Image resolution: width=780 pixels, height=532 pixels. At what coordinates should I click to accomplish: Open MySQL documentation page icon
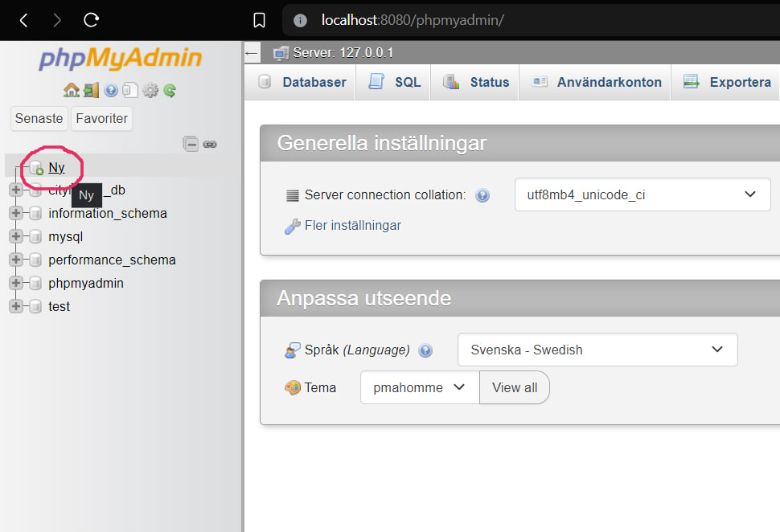pyautogui.click(x=129, y=90)
